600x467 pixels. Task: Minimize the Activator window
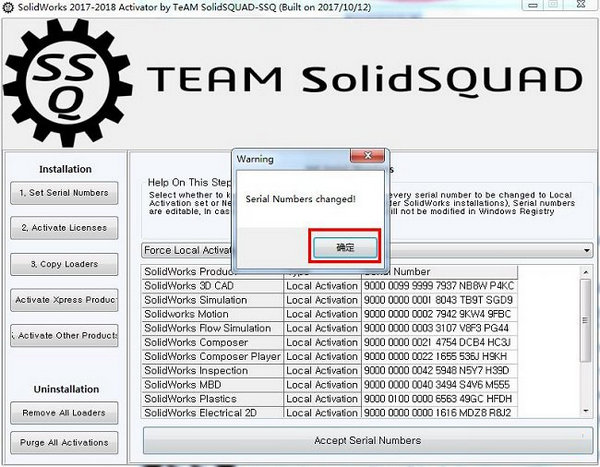tap(533, 5)
